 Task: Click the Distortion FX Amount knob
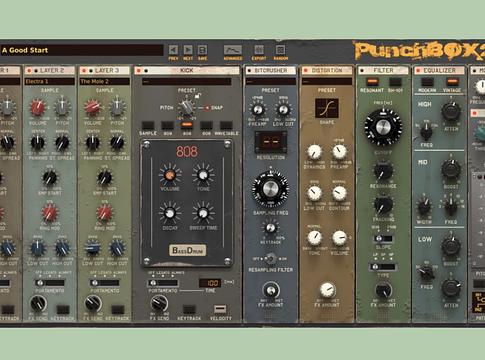(328, 290)
